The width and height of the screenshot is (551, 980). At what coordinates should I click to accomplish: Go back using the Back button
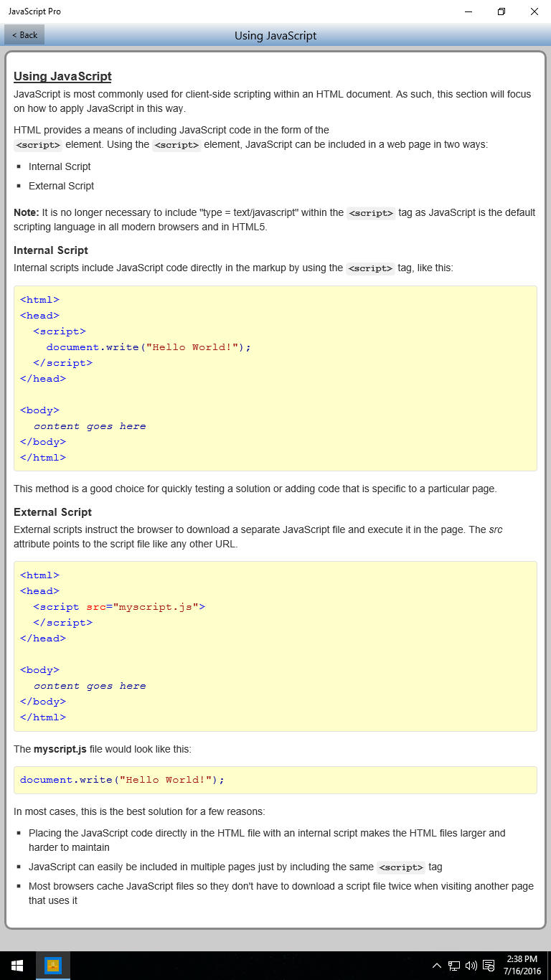(x=24, y=34)
